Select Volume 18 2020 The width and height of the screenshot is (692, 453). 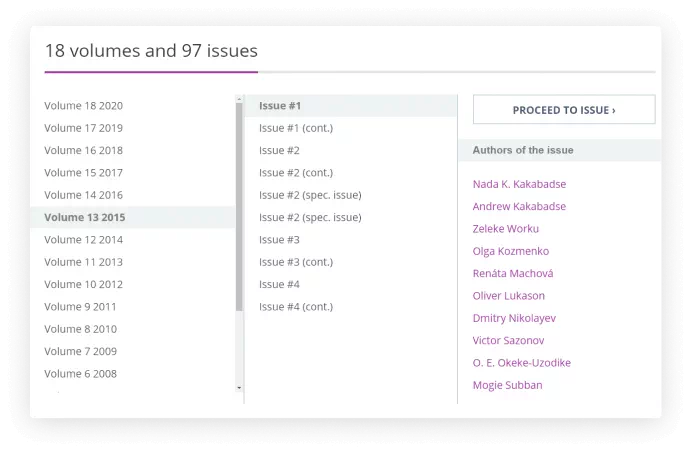coord(84,106)
